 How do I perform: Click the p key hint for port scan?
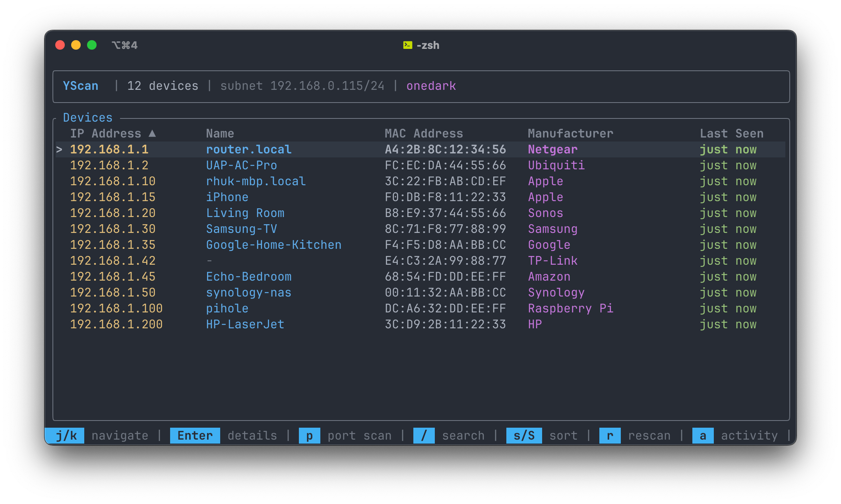pyautogui.click(x=310, y=436)
